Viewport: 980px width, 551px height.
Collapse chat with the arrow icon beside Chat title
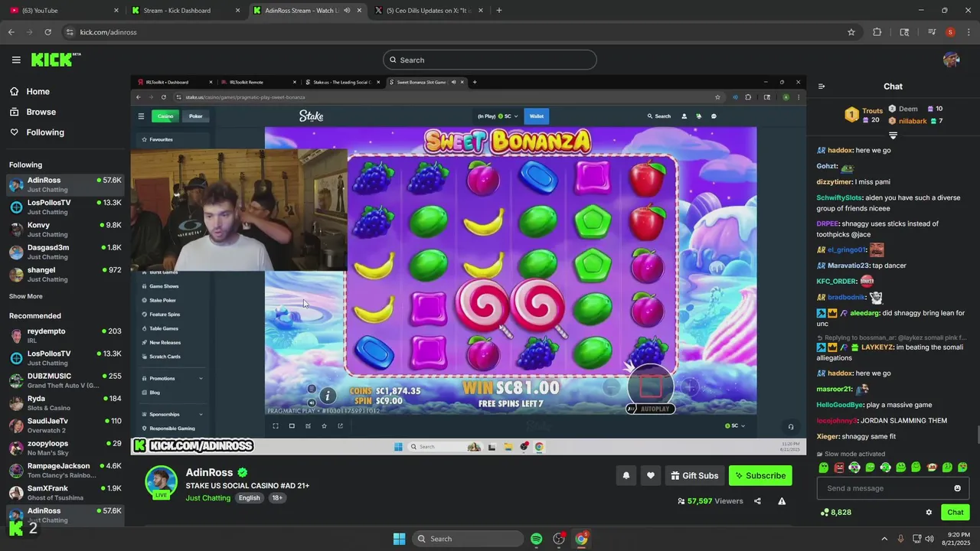[822, 86]
